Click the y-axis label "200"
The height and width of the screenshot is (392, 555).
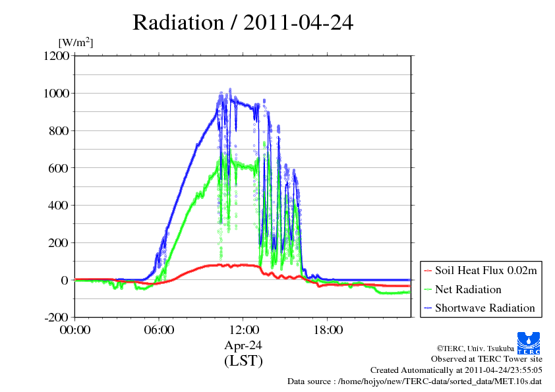coord(59,243)
